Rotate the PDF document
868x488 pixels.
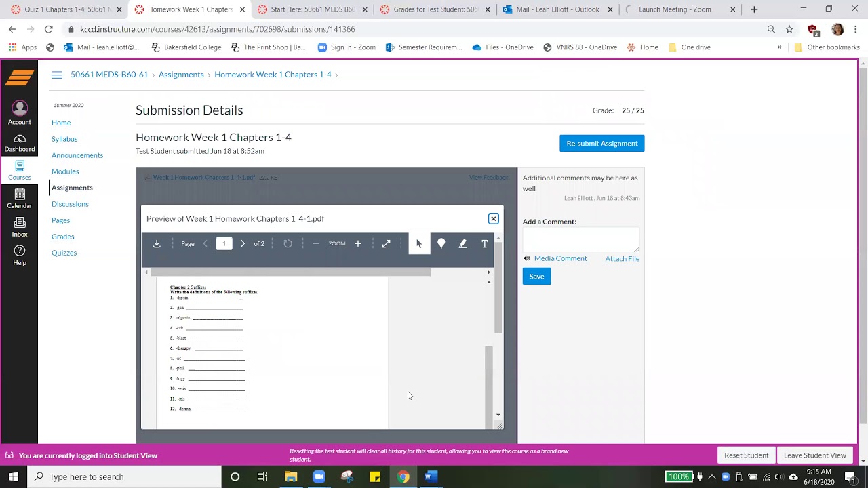288,244
